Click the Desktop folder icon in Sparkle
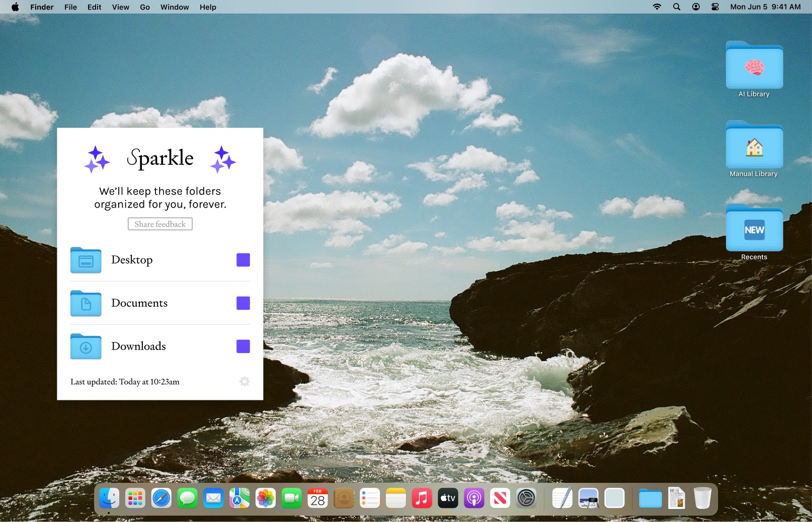812x522 pixels. (x=86, y=260)
